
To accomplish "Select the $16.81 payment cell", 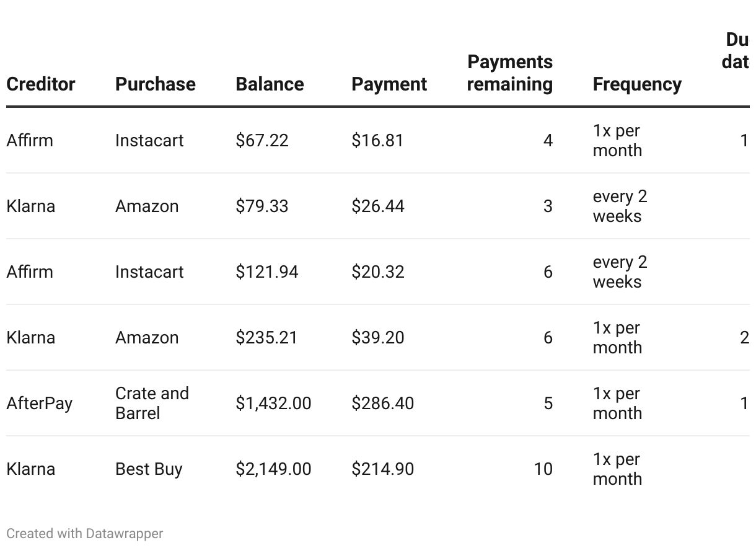I will (x=377, y=141).
